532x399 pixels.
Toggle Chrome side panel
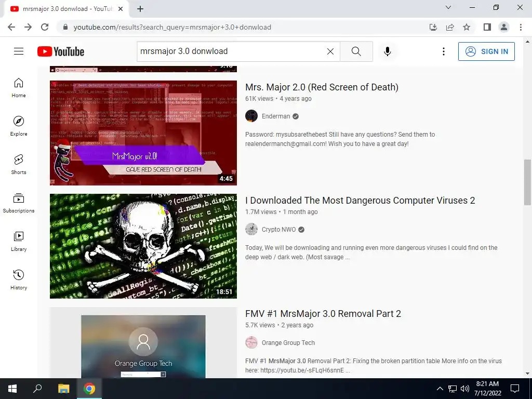coord(487,27)
